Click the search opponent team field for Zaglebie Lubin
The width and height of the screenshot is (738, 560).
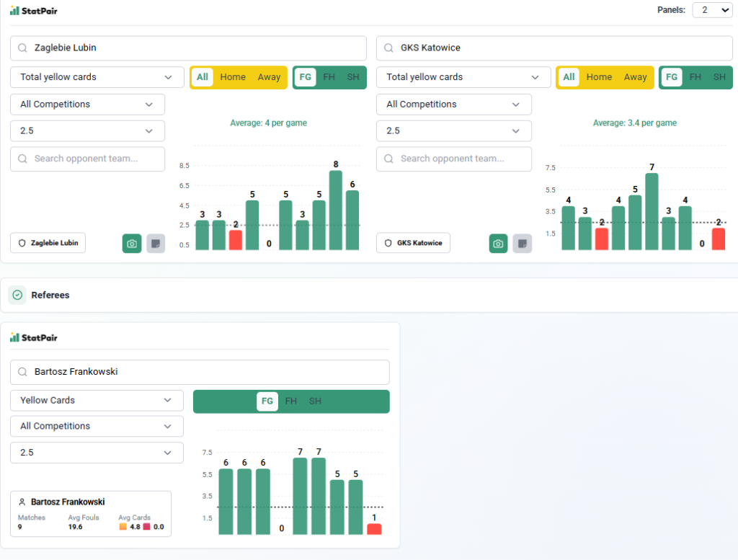click(88, 159)
